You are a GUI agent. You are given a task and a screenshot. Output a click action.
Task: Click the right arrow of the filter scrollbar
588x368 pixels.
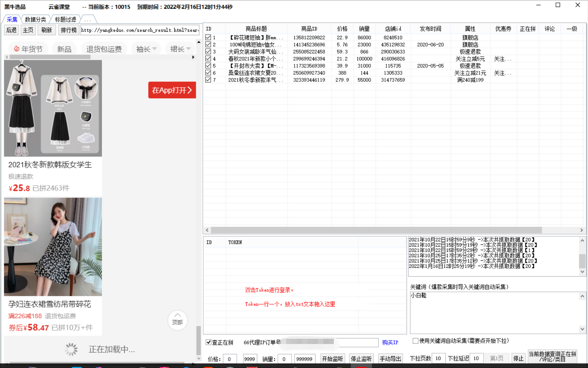click(193, 57)
